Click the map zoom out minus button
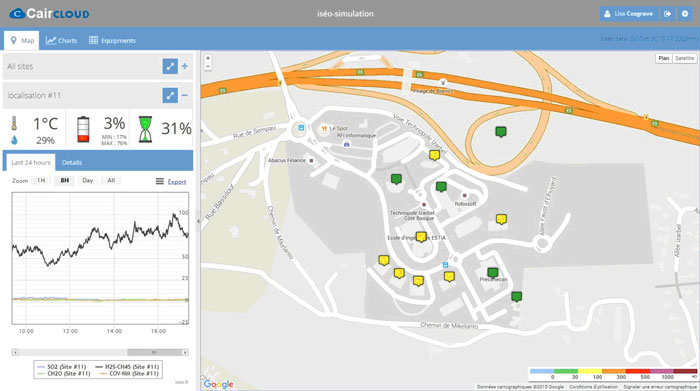The height and width of the screenshot is (391, 700). pos(208,67)
